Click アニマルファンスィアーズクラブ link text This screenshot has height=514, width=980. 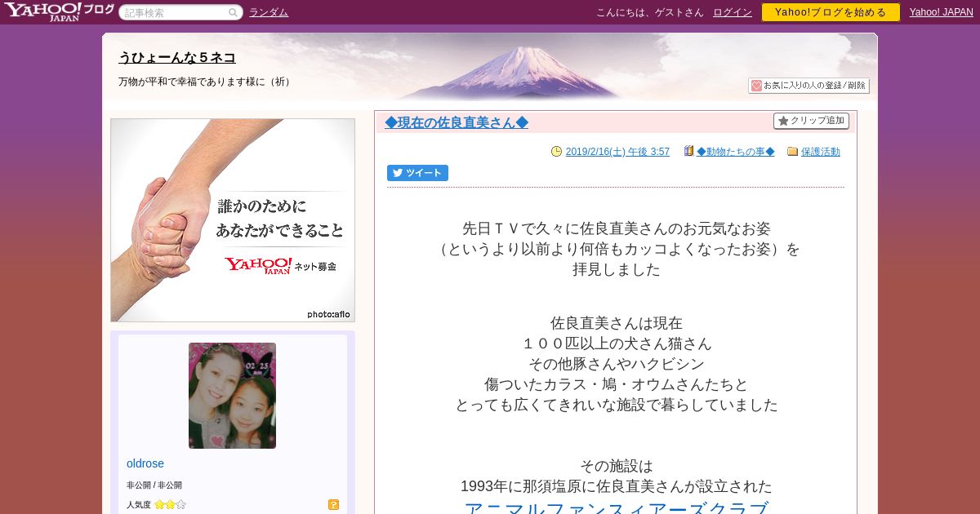pyautogui.click(x=616, y=508)
